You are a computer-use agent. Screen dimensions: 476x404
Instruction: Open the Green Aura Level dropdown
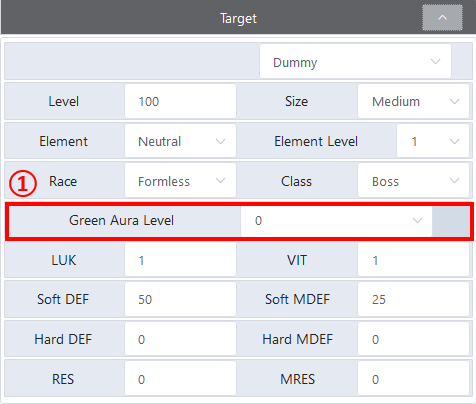[x=336, y=221]
